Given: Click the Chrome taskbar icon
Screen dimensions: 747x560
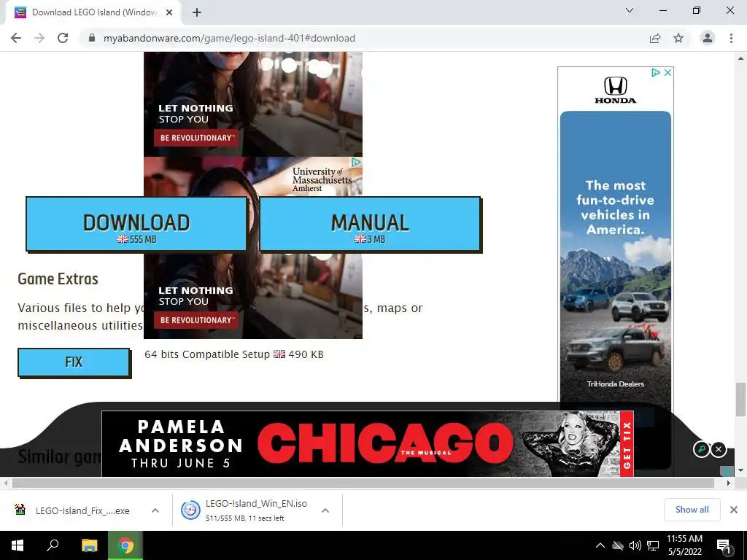Looking at the screenshot, I should click(125, 545).
